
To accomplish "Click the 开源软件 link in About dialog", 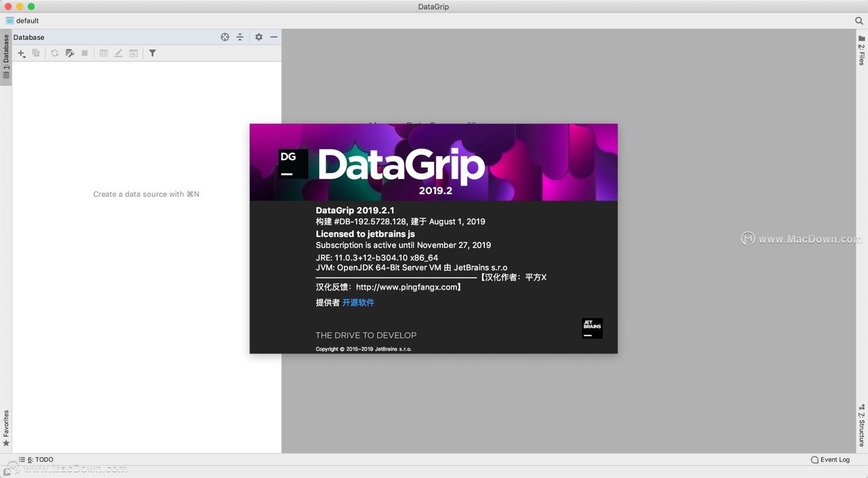I will click(x=358, y=303).
